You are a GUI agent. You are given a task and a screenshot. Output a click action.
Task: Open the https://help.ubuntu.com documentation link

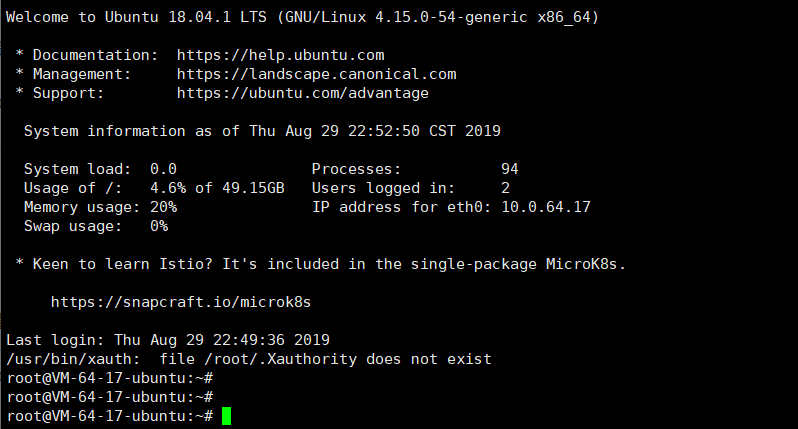coord(280,55)
